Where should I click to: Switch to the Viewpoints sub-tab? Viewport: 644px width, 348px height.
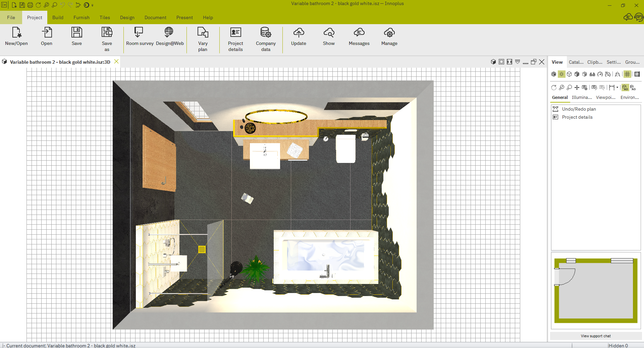click(605, 98)
